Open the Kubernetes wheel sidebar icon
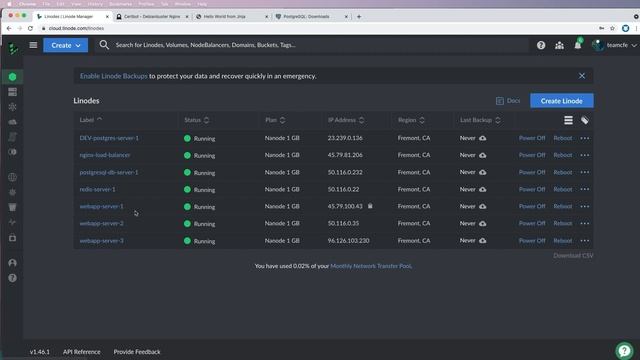The image size is (640, 360). point(12,107)
